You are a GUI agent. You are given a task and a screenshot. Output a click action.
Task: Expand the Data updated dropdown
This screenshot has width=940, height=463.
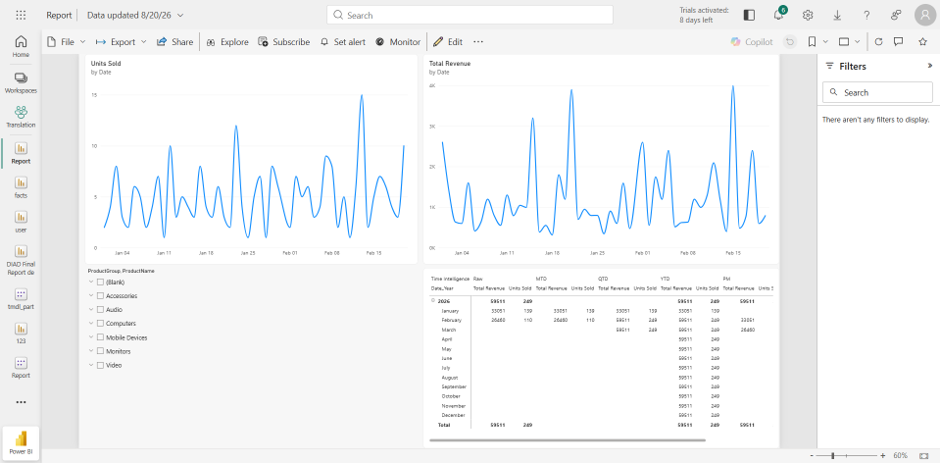pos(135,16)
